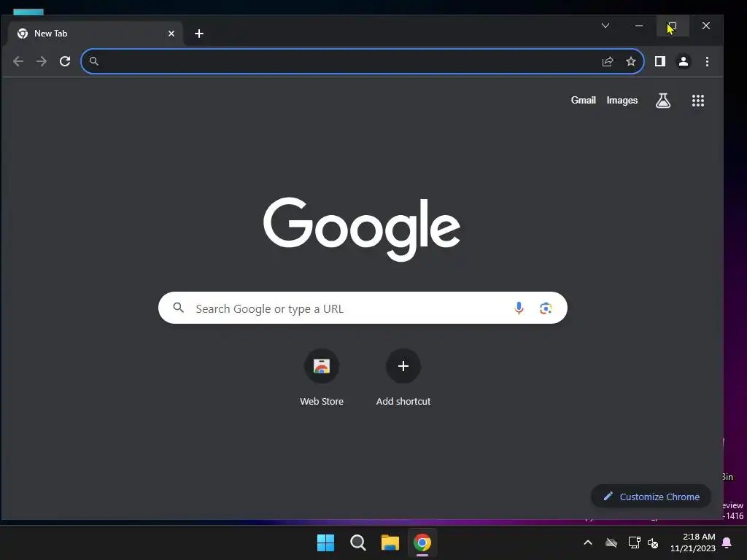Show hidden tray icons chevron

pos(588,542)
